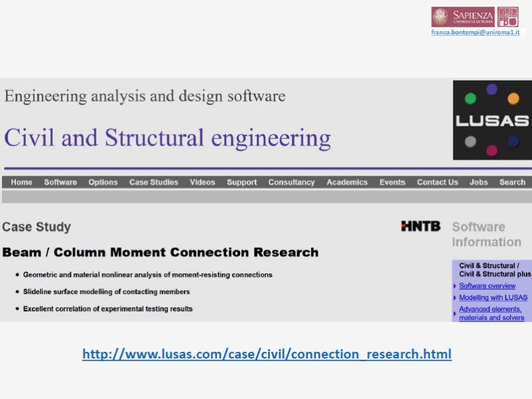Go to Case Studies in navigation bar
The width and height of the screenshot is (532, 399).
154,182
